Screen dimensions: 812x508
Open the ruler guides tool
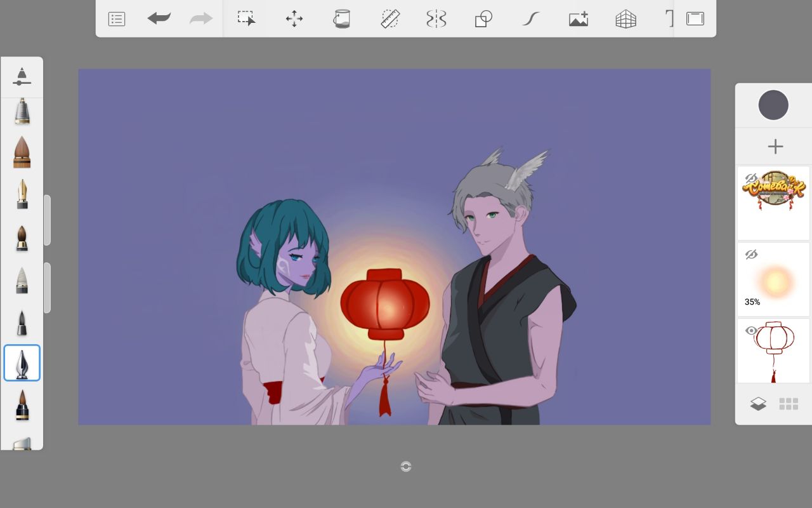click(x=390, y=19)
